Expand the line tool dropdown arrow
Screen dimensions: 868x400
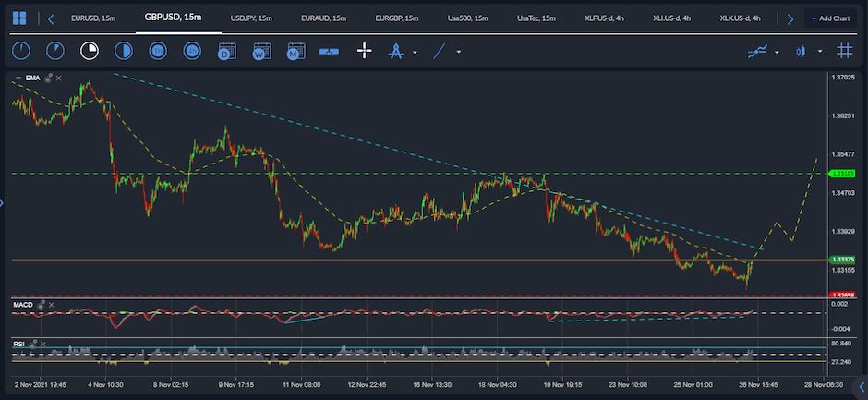tap(459, 53)
